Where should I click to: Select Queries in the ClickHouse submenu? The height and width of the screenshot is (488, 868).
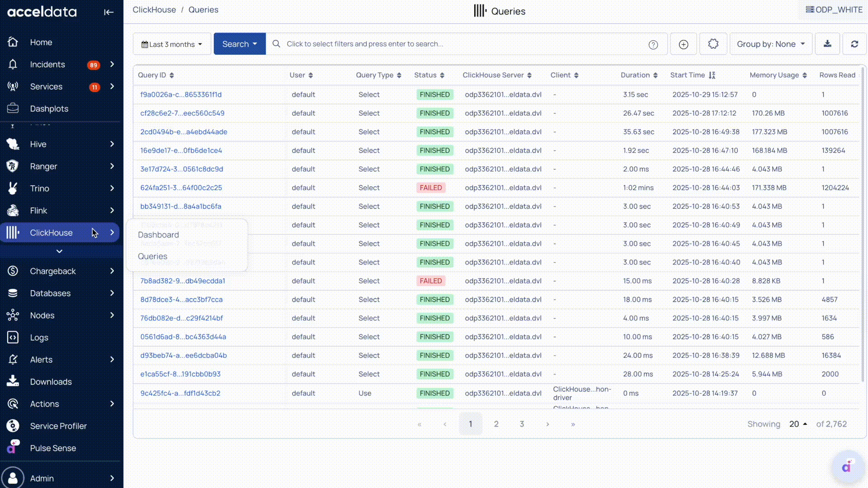coord(152,256)
